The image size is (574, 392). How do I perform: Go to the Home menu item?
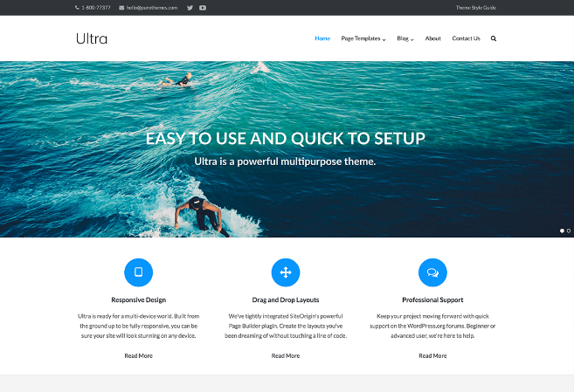[322, 38]
